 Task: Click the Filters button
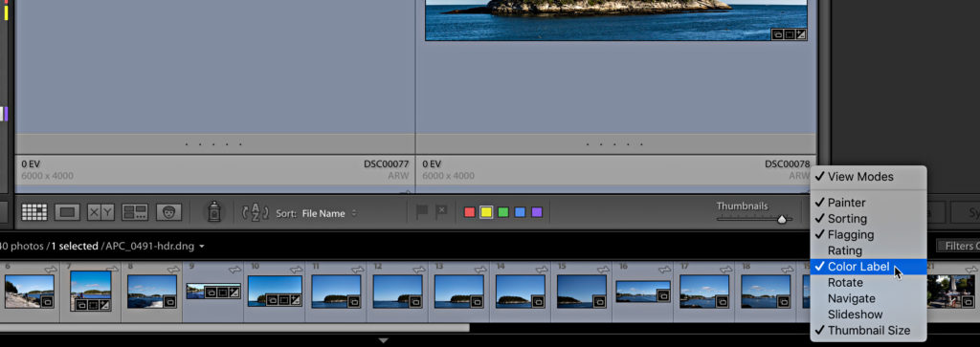click(958, 246)
